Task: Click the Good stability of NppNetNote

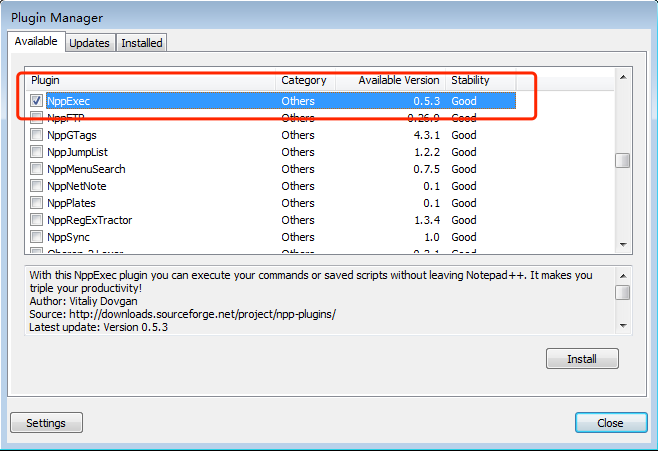Action: coord(464,186)
